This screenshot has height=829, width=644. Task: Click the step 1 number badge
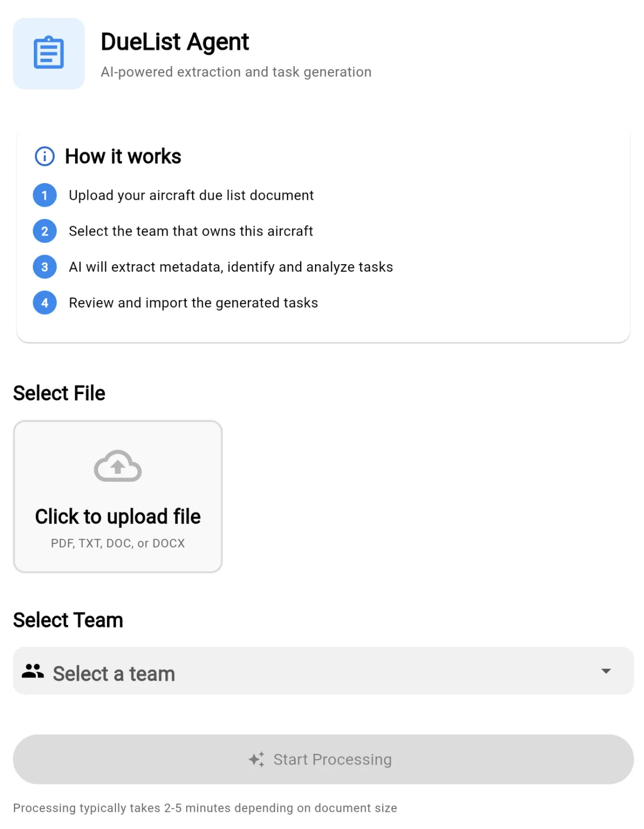(45, 195)
